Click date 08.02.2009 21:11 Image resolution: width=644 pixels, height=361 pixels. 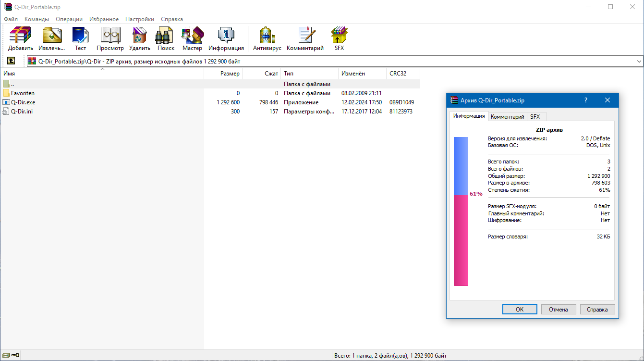tap(362, 93)
